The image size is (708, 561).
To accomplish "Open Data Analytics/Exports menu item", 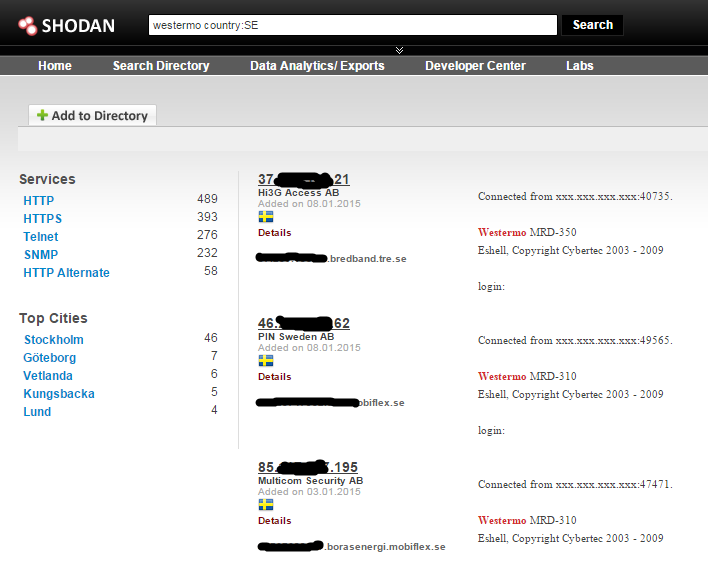I will 317,66.
